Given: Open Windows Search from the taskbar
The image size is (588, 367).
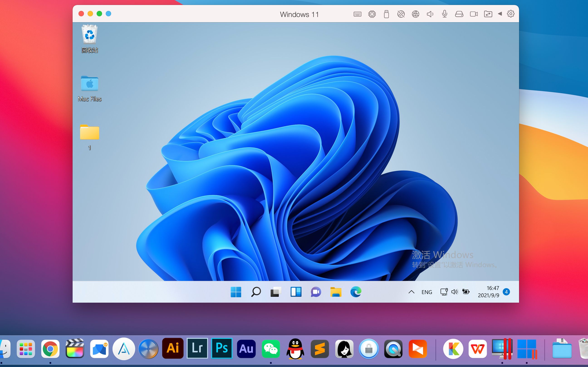Looking at the screenshot, I should 256,292.
